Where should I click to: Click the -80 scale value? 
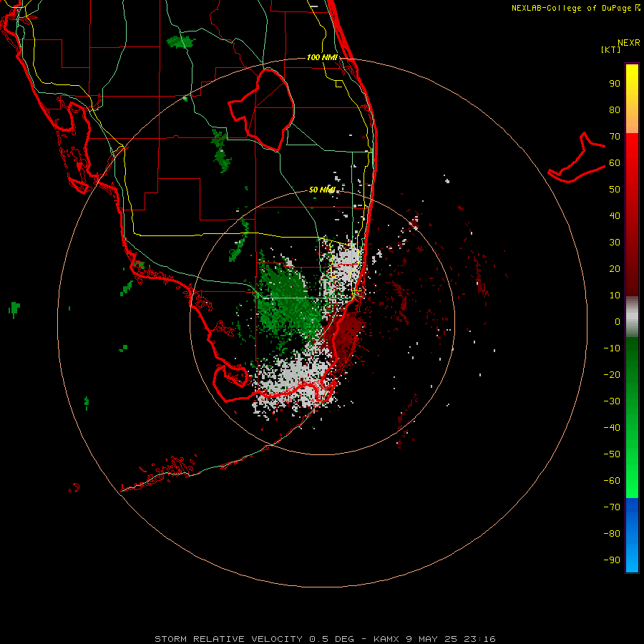pos(612,534)
